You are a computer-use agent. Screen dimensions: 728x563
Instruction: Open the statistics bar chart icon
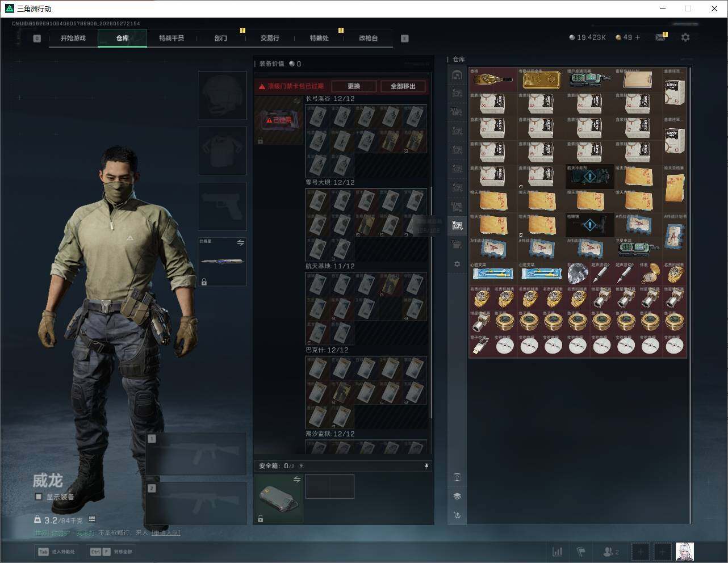tap(558, 552)
